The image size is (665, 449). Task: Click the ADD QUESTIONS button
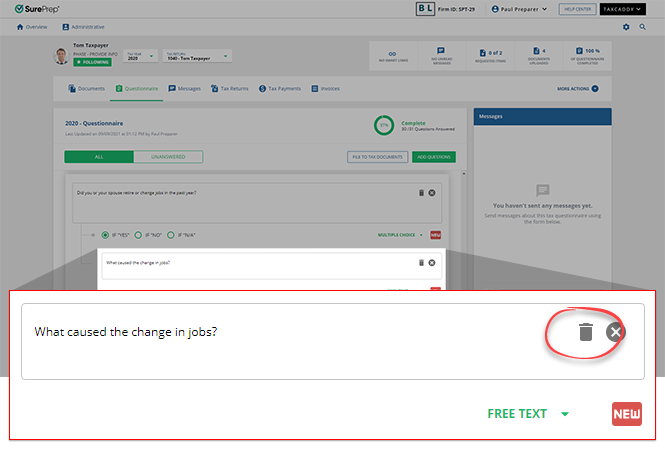coord(434,157)
